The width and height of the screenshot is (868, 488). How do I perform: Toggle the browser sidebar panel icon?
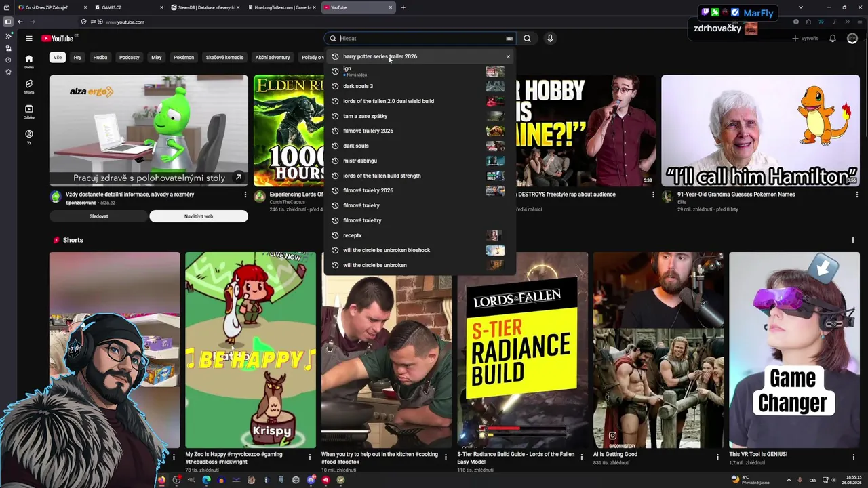[x=8, y=22]
